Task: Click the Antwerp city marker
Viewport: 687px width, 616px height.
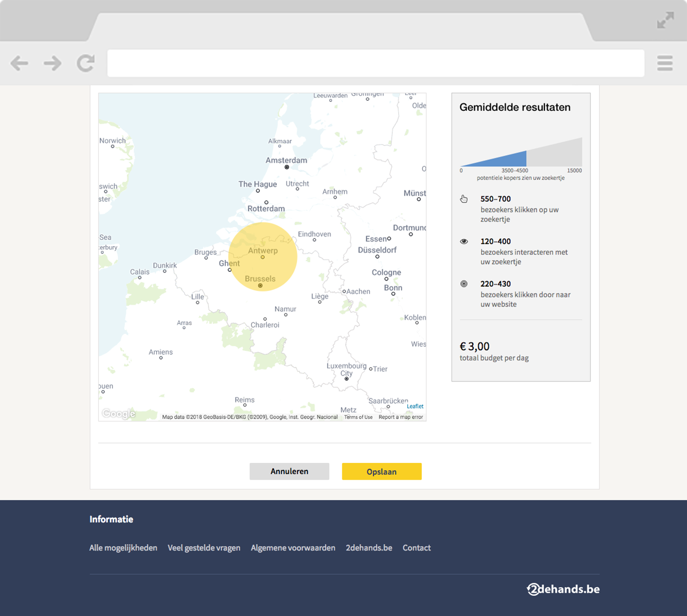Action: 263,257
